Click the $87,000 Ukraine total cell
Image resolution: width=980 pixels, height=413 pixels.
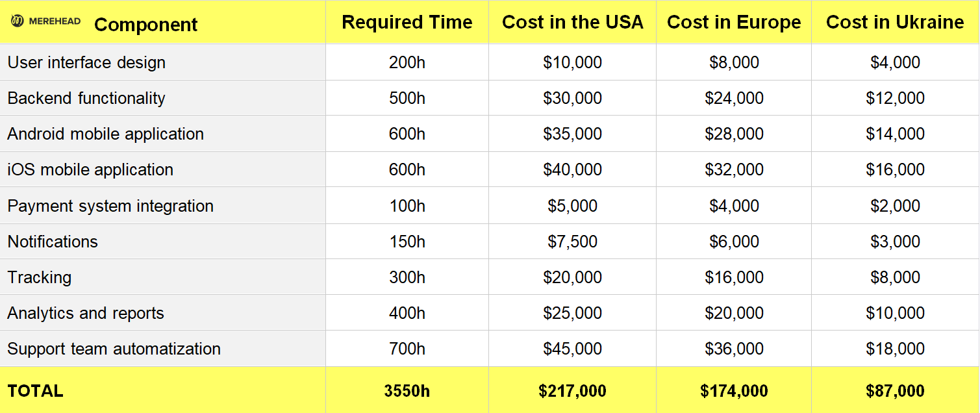(895, 391)
